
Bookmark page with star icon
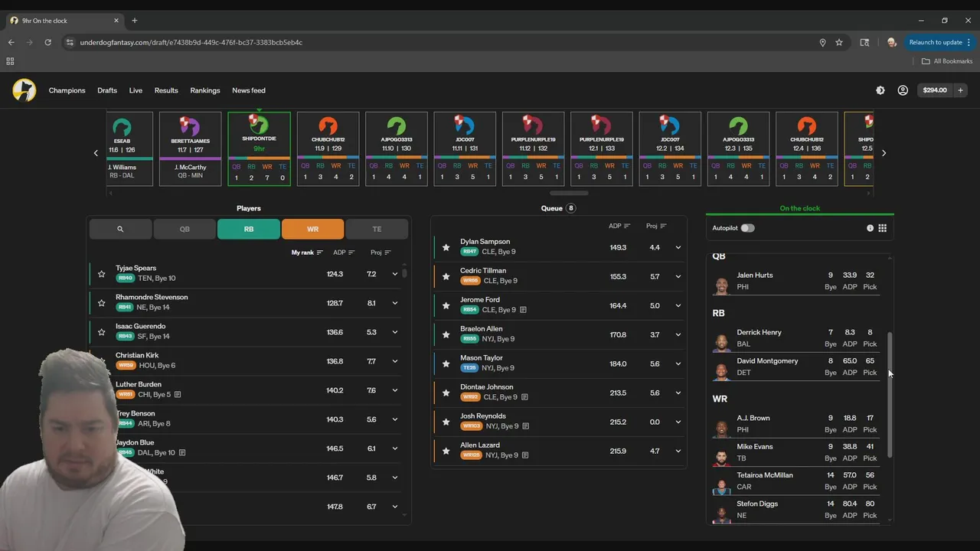click(839, 42)
